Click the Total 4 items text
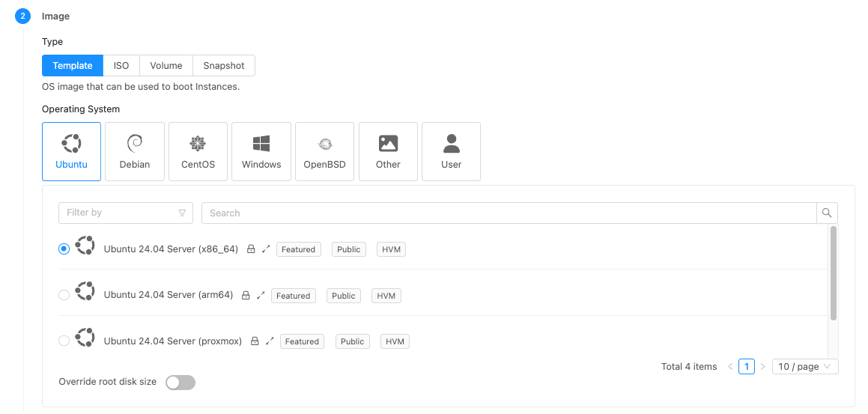The height and width of the screenshot is (414, 868). [689, 366]
